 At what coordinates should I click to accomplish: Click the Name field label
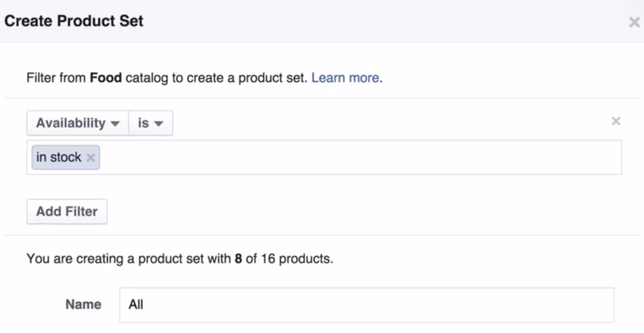click(x=83, y=305)
